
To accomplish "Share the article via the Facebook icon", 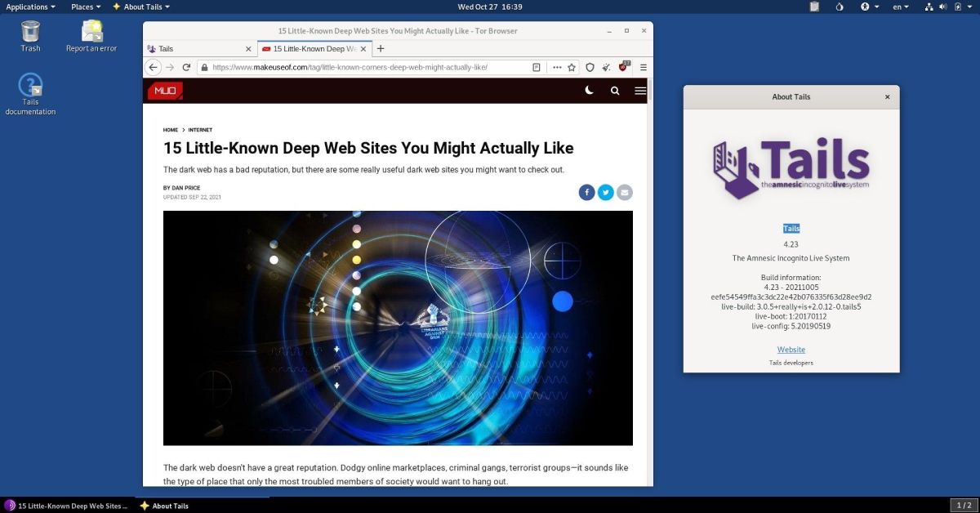I will pyautogui.click(x=586, y=192).
